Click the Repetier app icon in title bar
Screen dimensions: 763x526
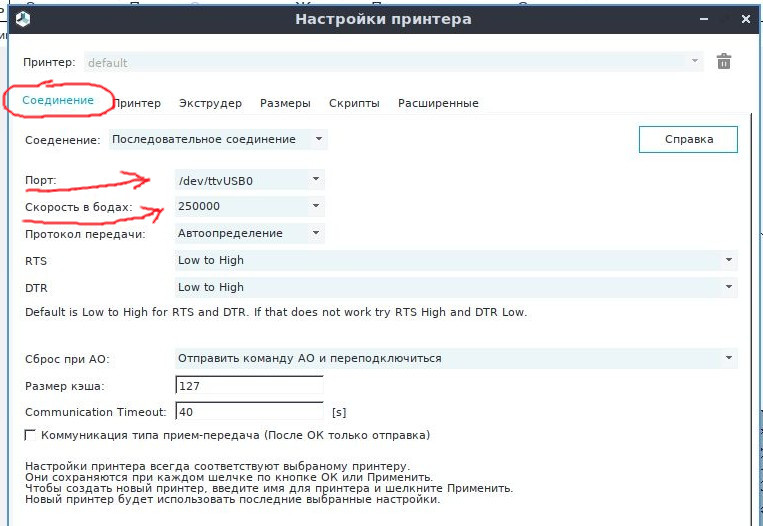(22, 19)
